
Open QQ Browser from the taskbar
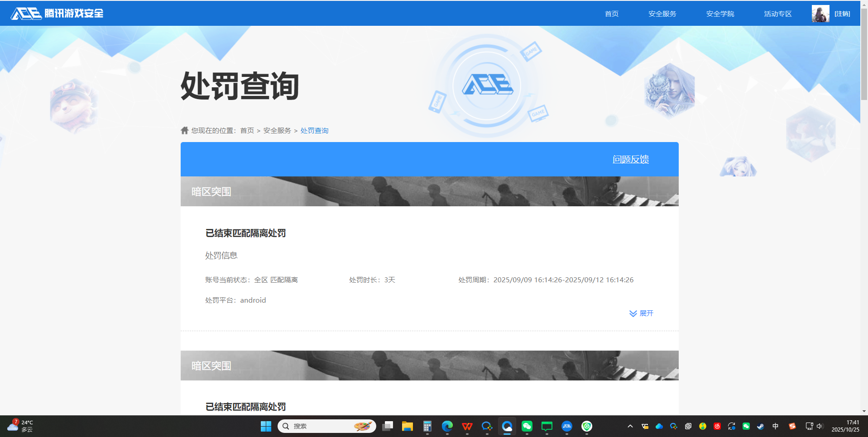pos(507,426)
